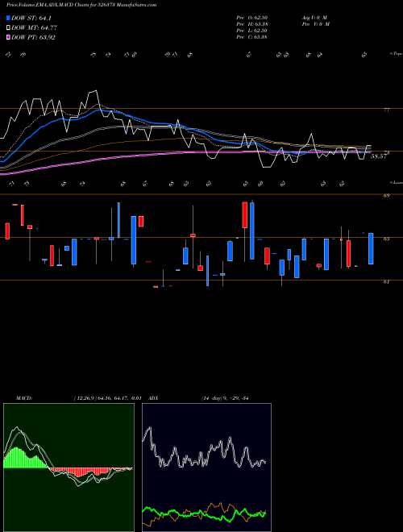This screenshot has width=403, height=532.
Task: Click the ADX indicator chart panel
Action: coord(206,468)
